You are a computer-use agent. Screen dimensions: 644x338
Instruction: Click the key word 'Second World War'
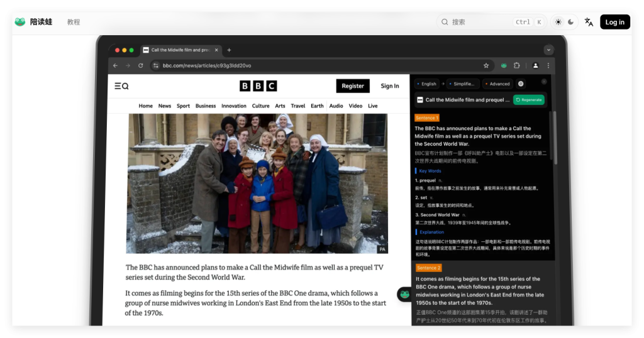[440, 215]
